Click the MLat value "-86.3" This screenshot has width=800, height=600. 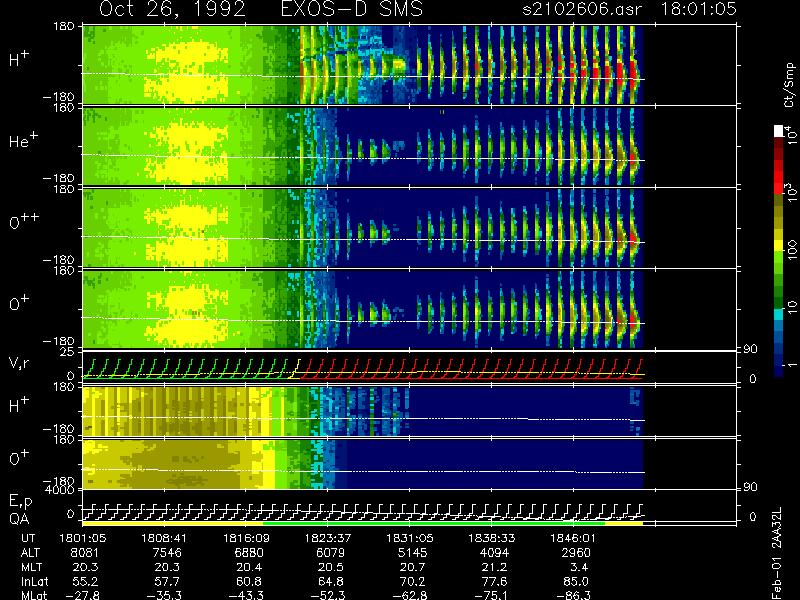coord(573,595)
